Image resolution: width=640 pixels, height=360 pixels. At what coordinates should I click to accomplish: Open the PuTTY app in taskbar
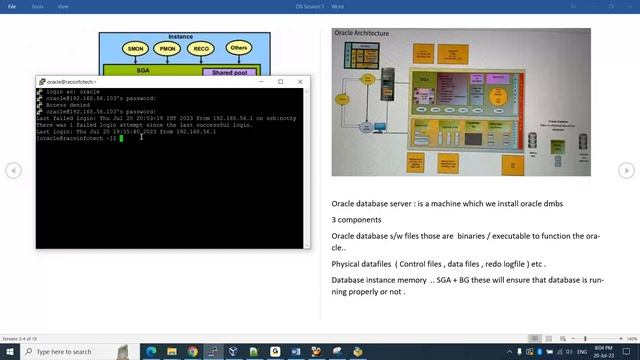pos(213,351)
